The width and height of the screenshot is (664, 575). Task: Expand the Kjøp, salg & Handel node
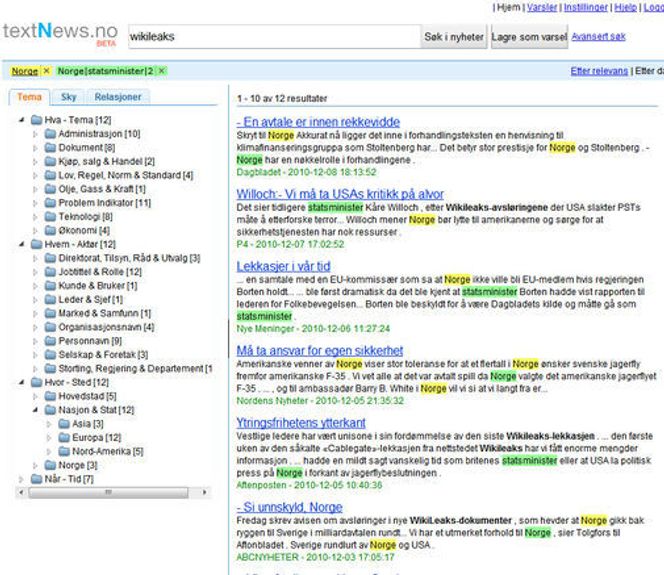click(x=35, y=161)
